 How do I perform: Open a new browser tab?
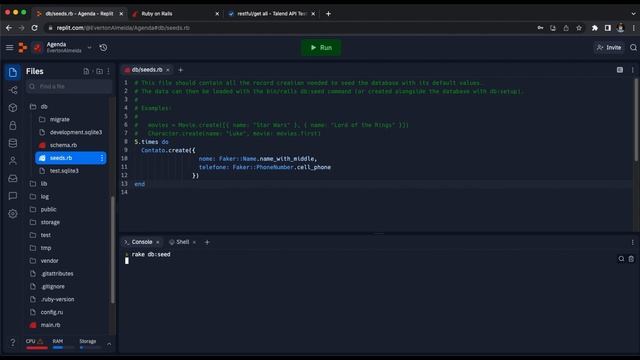(328, 13)
